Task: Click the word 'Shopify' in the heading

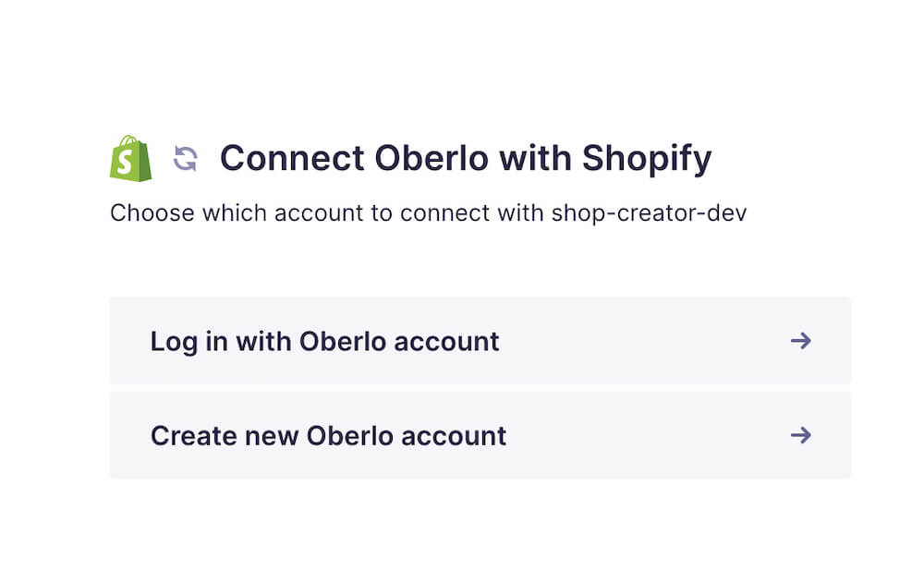Action: point(647,159)
